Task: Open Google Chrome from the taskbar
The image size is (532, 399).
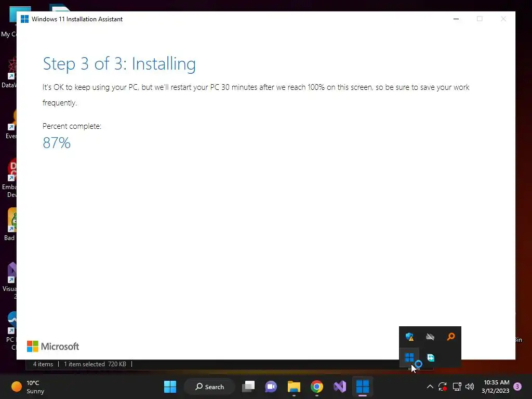Action: click(x=316, y=387)
